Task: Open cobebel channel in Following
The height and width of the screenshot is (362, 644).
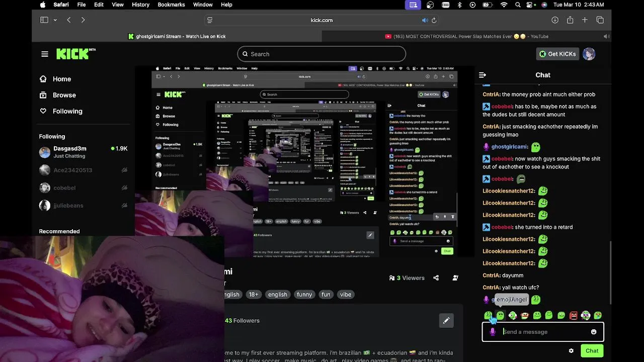Action: (x=83, y=188)
